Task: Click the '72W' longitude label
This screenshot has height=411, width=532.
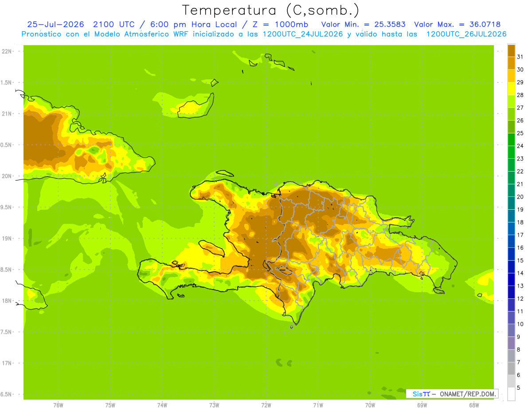Action: 266,405
